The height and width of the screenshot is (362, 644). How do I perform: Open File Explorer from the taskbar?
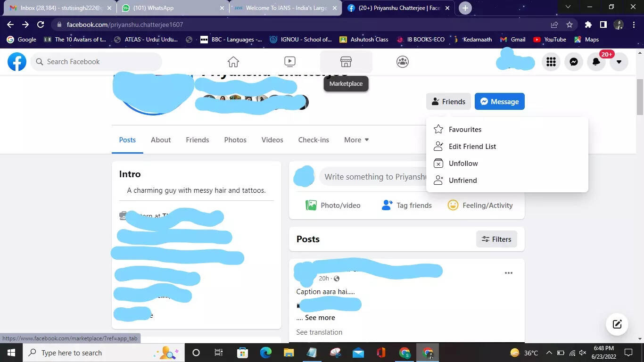coord(289,353)
